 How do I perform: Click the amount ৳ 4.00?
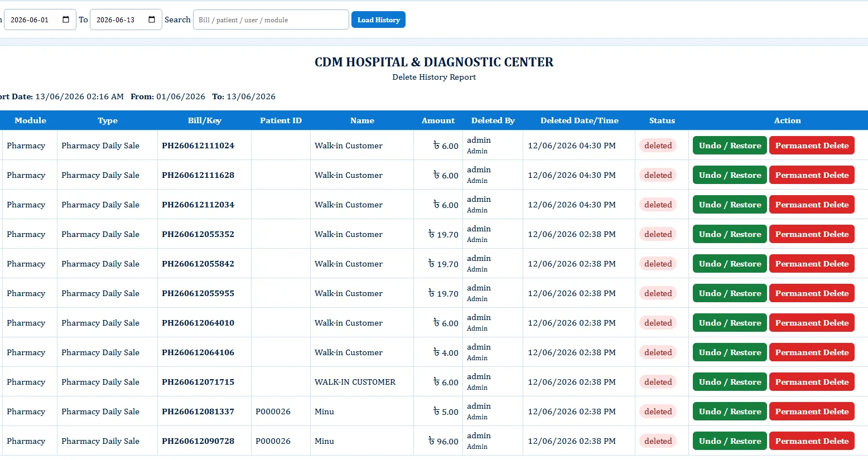pyautogui.click(x=446, y=352)
